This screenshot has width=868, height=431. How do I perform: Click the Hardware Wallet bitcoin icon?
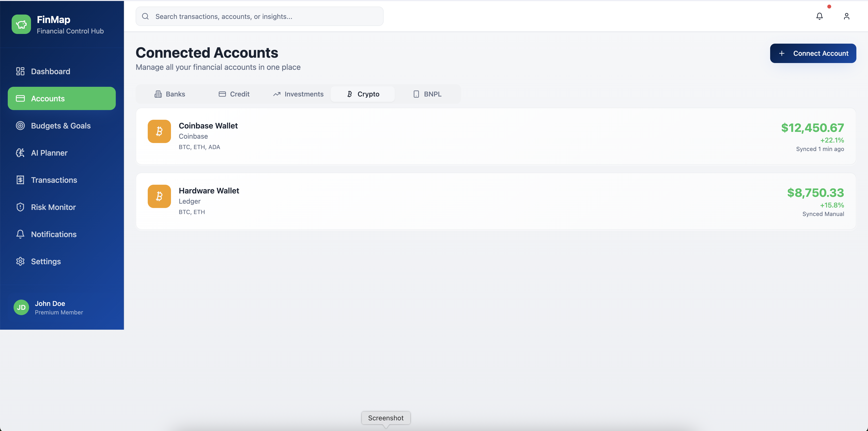[x=159, y=196]
